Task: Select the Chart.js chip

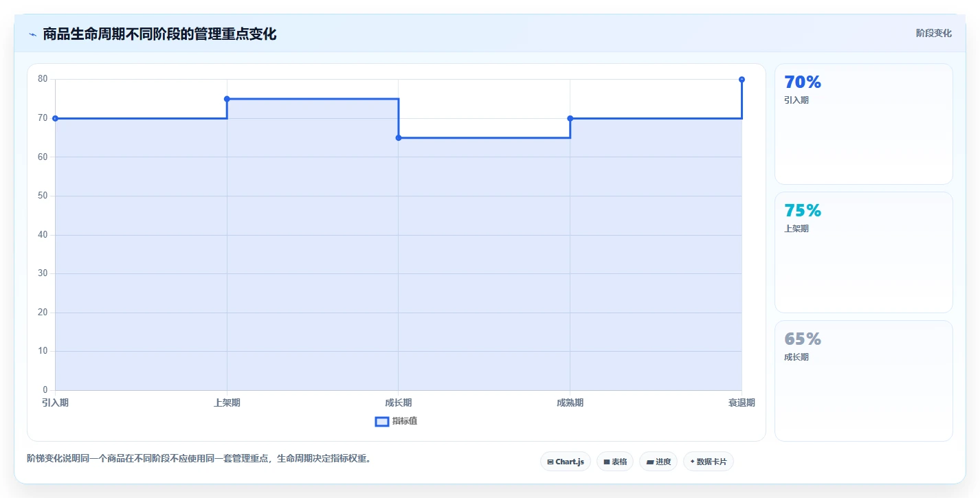Action: [566, 462]
